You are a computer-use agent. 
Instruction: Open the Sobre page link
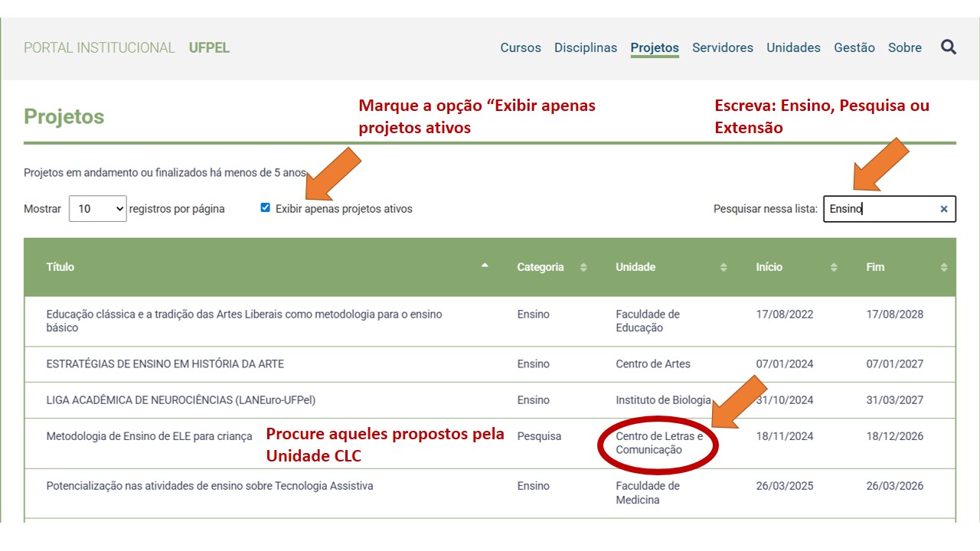point(905,47)
